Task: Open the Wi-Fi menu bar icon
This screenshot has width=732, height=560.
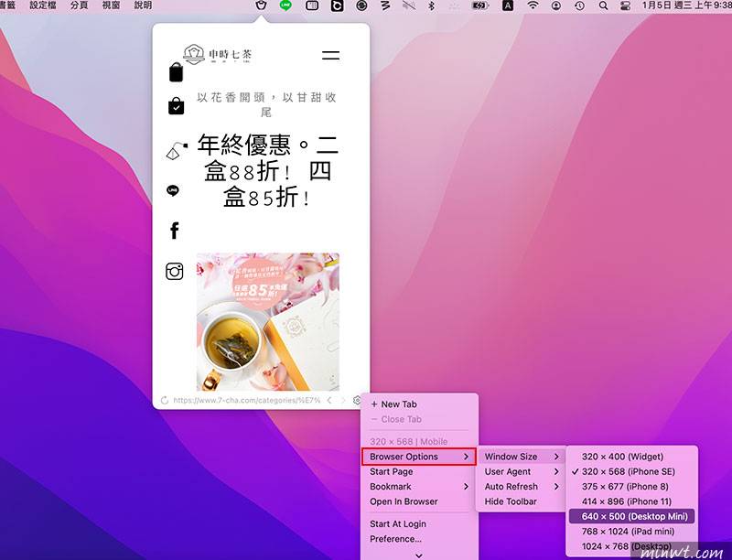Action: [x=533, y=5]
